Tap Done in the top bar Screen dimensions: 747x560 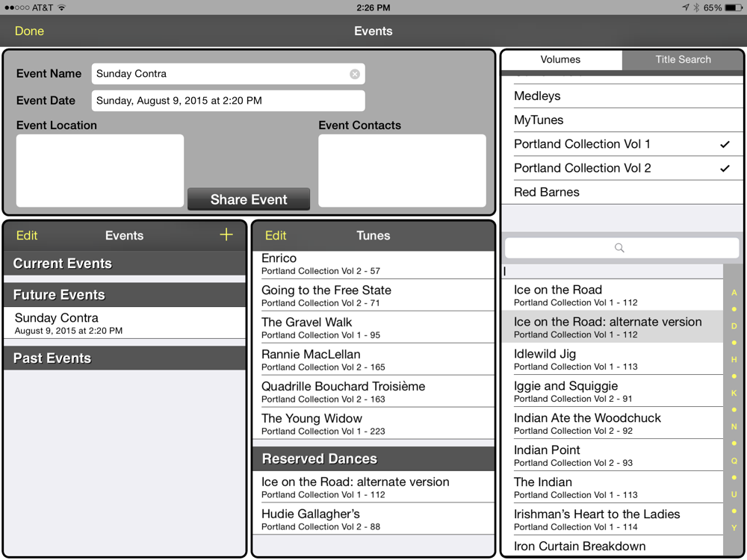[x=30, y=31]
